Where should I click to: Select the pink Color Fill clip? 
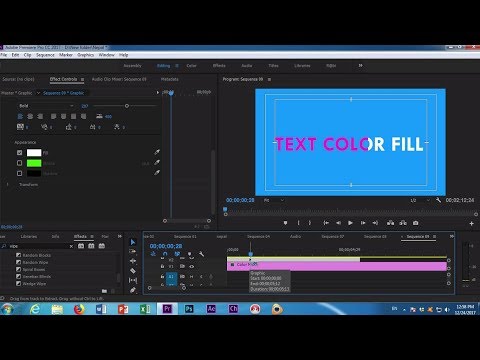point(337,266)
